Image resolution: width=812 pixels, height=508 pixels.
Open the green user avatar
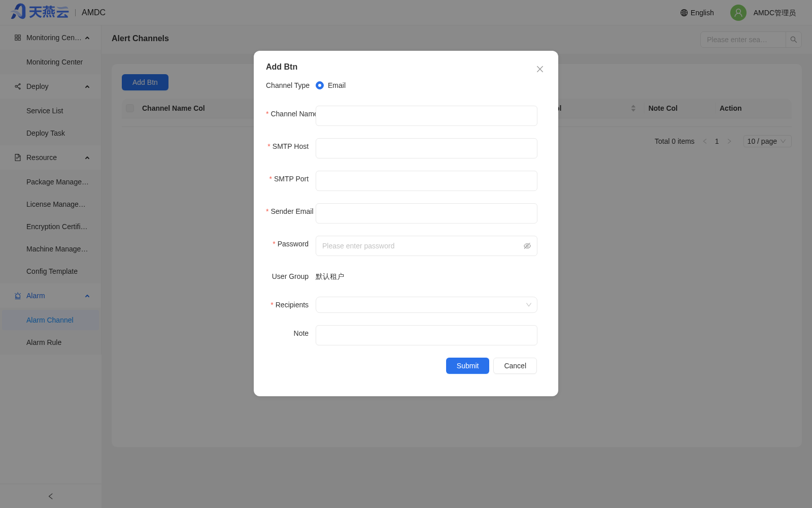[x=738, y=13]
